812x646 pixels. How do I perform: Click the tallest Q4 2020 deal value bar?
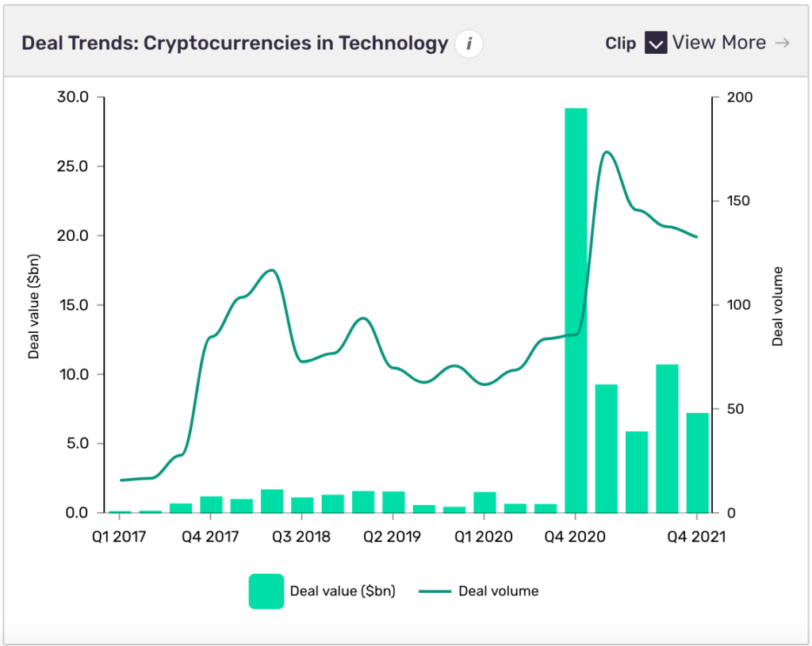coord(576,309)
